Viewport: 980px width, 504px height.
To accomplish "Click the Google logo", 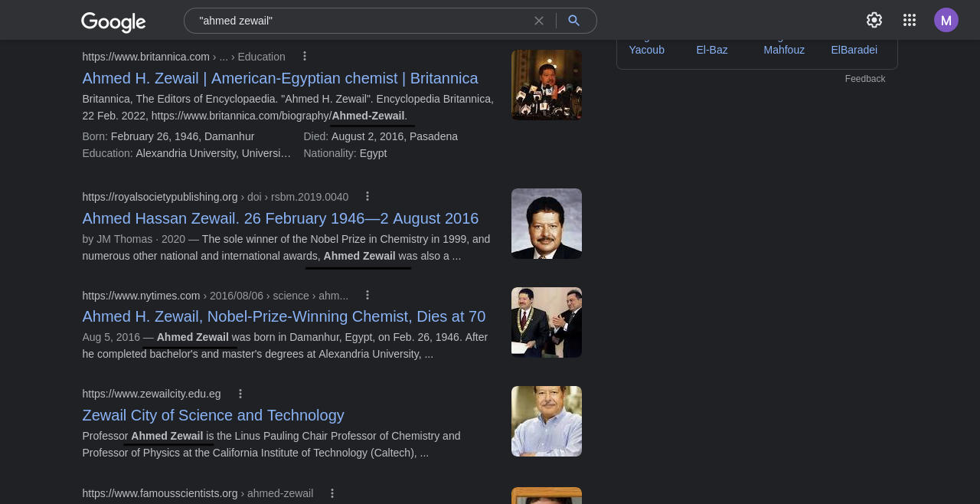I will (113, 22).
